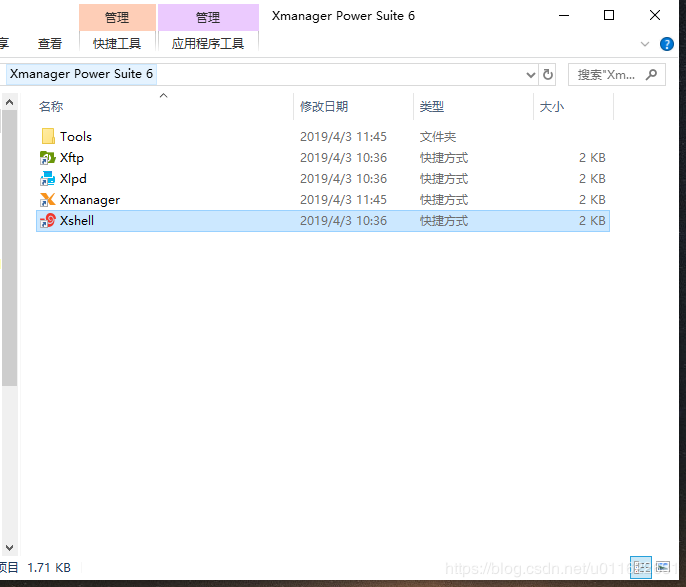Click 文件夹 type in Tools row
686x587 pixels.
[438, 137]
